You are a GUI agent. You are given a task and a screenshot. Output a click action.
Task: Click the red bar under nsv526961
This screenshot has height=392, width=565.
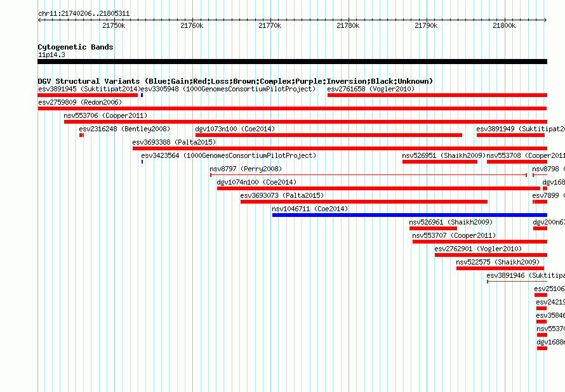[433, 228]
